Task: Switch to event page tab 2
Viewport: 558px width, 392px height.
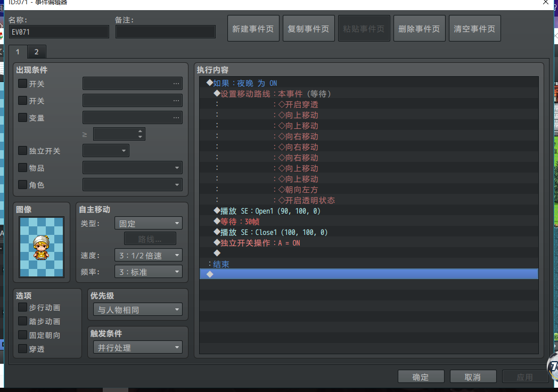Action: 36,52
